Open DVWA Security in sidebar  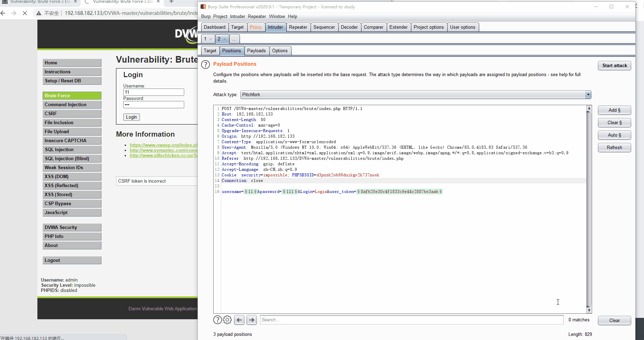point(72,228)
